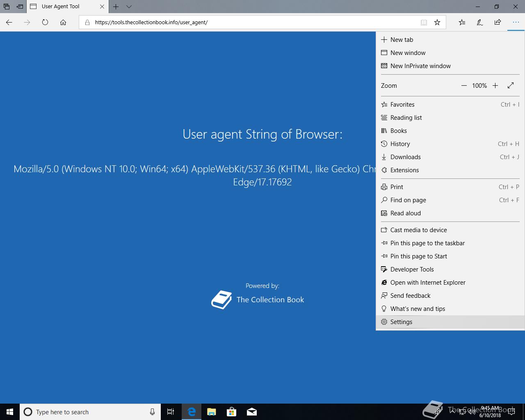Show hidden tray icons chevron
This screenshot has height=420, width=525.
pos(452,412)
